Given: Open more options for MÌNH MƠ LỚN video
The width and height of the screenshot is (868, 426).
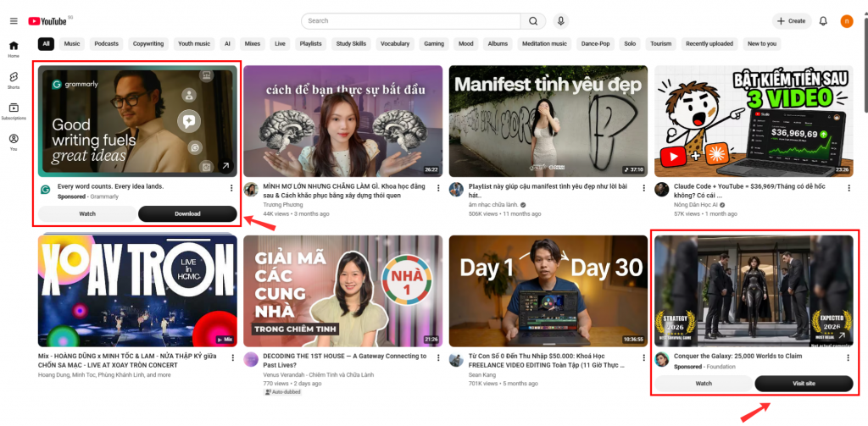Looking at the screenshot, I should click(438, 188).
